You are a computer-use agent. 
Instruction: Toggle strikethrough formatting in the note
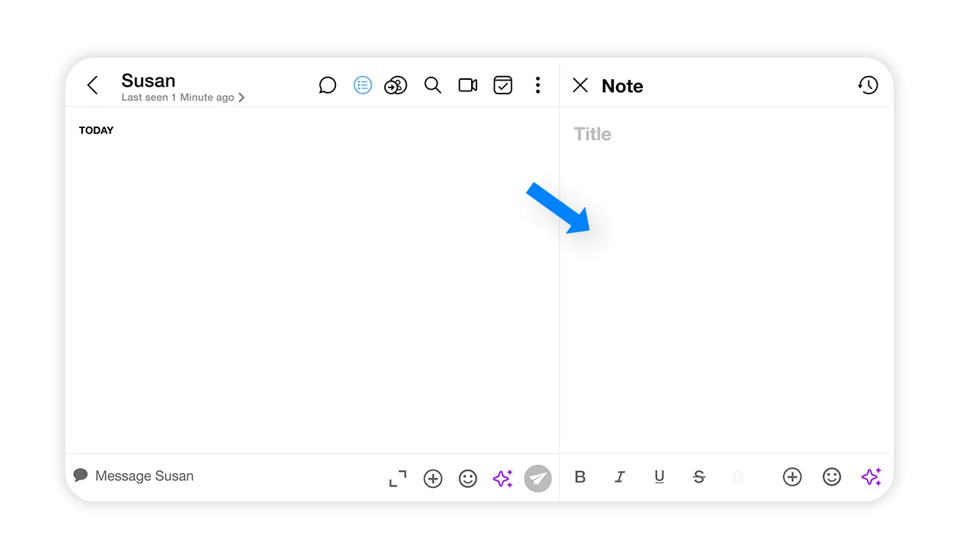(699, 477)
